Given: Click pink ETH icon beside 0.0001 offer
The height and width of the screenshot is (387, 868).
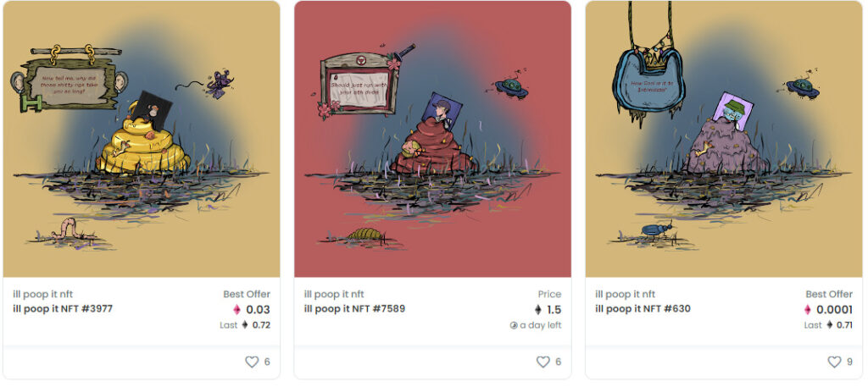Looking at the screenshot, I should (x=808, y=310).
